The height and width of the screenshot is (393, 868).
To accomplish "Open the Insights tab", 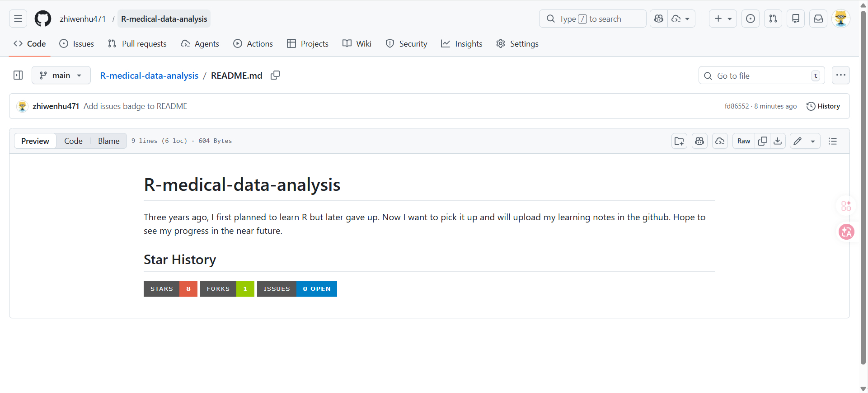I will click(x=462, y=44).
